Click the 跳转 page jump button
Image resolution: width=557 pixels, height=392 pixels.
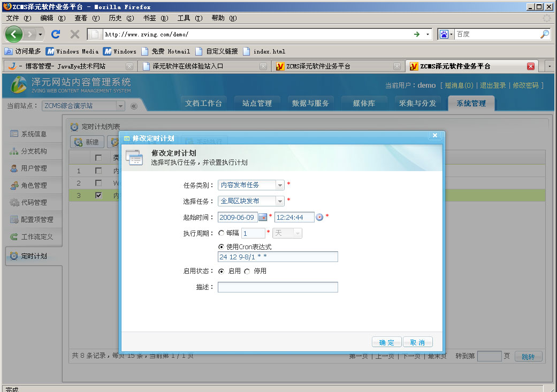tap(528, 357)
